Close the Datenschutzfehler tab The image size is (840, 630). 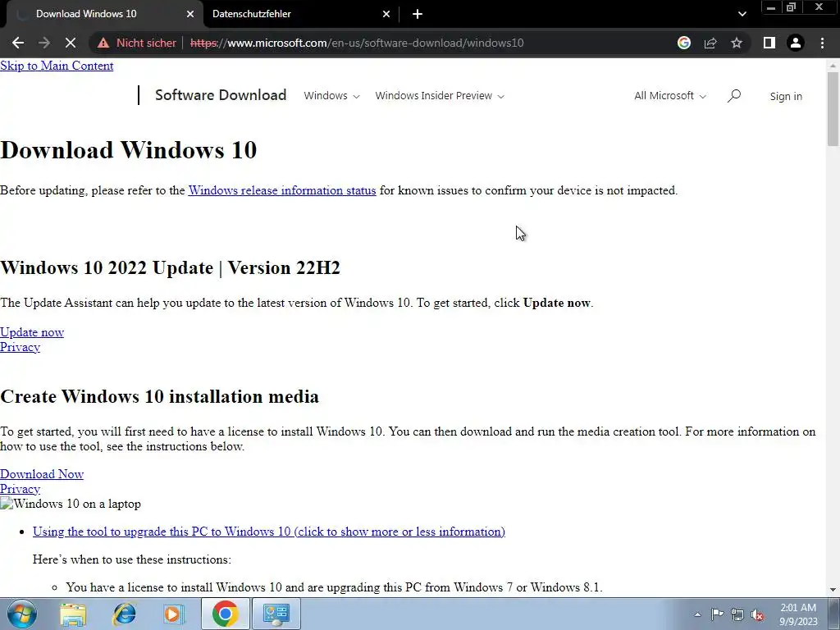pos(386,14)
